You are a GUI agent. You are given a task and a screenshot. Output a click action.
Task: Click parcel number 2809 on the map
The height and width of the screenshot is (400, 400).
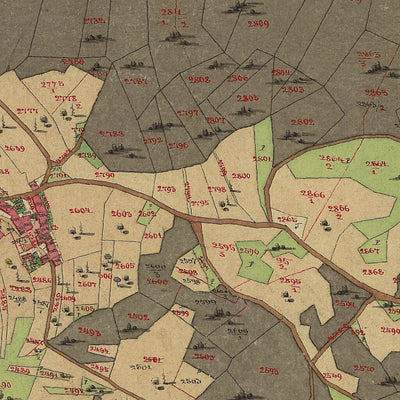[258, 24]
